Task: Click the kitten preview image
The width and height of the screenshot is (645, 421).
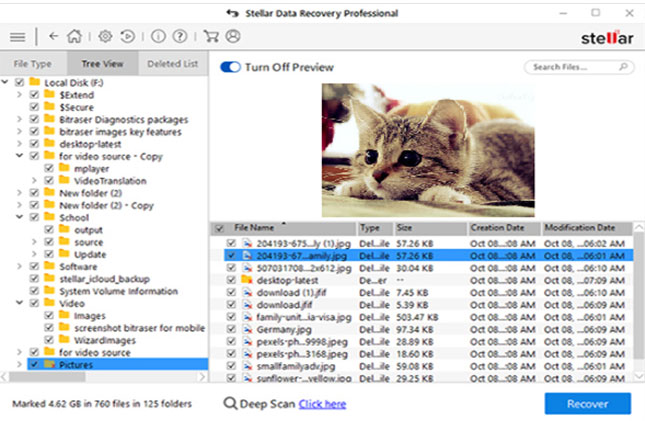Action: click(428, 150)
